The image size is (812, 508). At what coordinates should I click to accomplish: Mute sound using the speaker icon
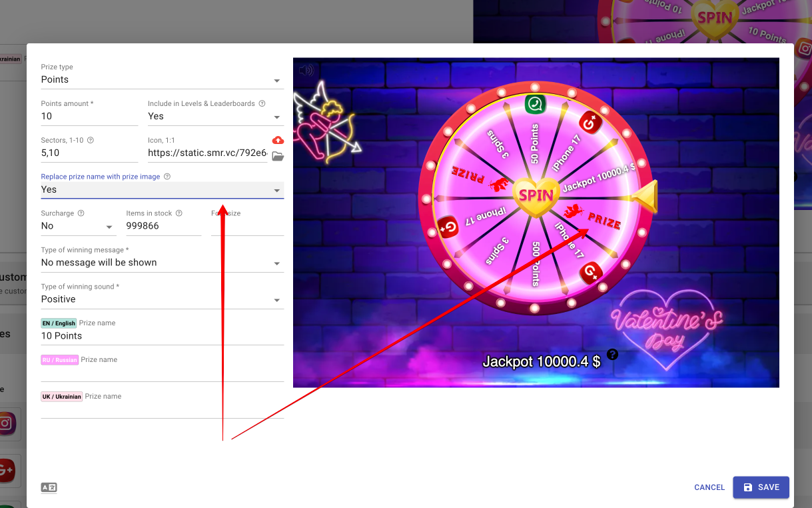click(306, 71)
